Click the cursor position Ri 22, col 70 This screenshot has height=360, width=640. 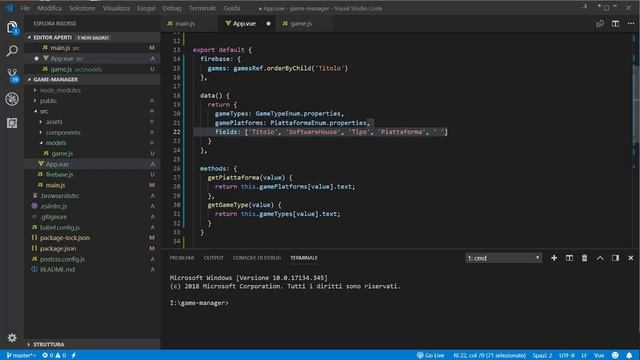(489, 356)
